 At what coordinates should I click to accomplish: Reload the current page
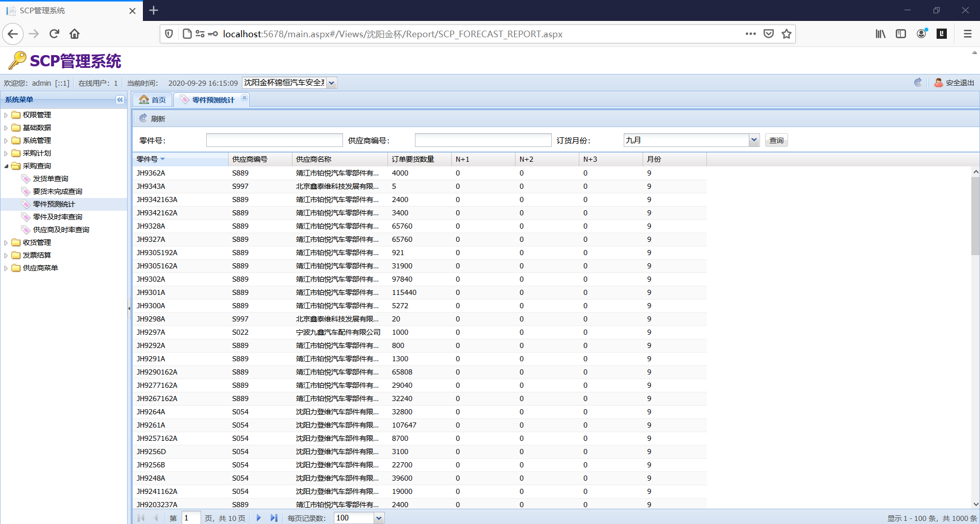(x=55, y=34)
